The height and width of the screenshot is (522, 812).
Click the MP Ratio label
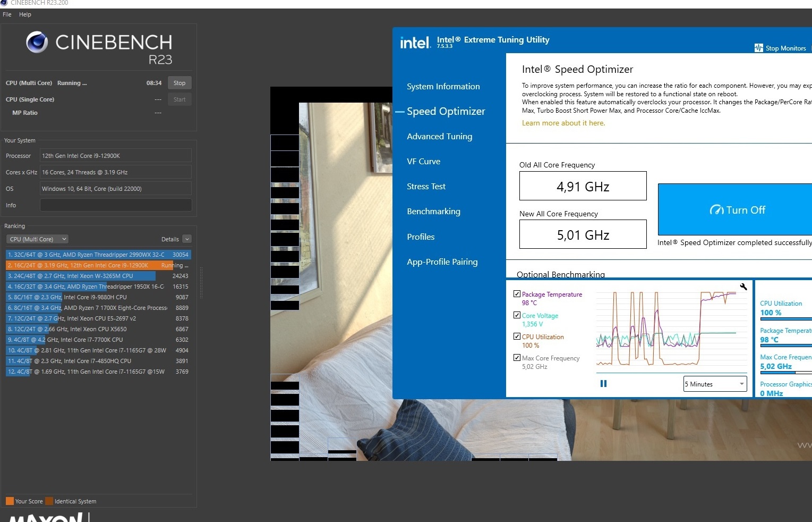click(x=25, y=113)
